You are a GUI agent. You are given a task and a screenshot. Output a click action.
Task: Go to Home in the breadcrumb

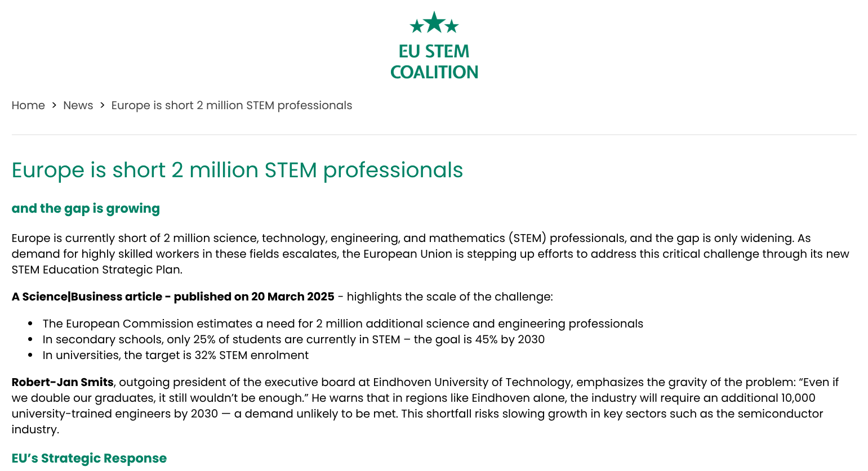(x=28, y=106)
